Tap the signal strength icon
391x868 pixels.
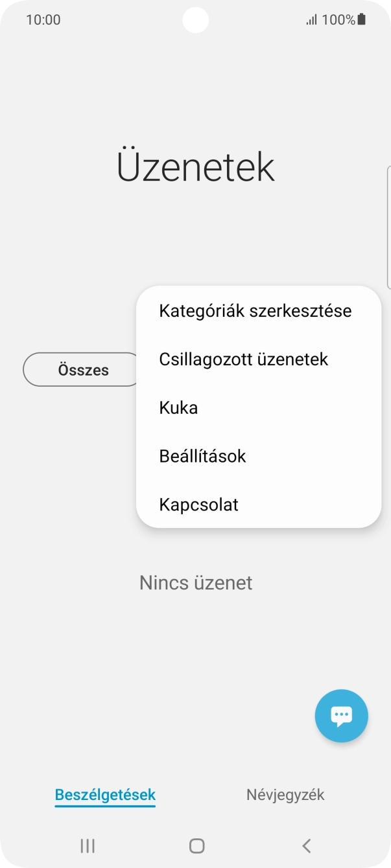coord(313,19)
